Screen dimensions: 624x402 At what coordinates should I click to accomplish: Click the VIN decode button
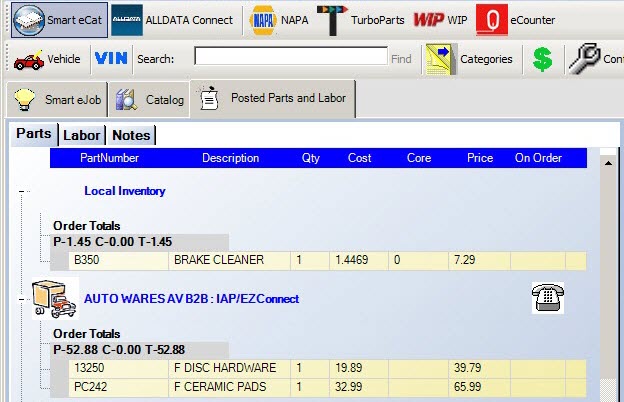pos(111,59)
